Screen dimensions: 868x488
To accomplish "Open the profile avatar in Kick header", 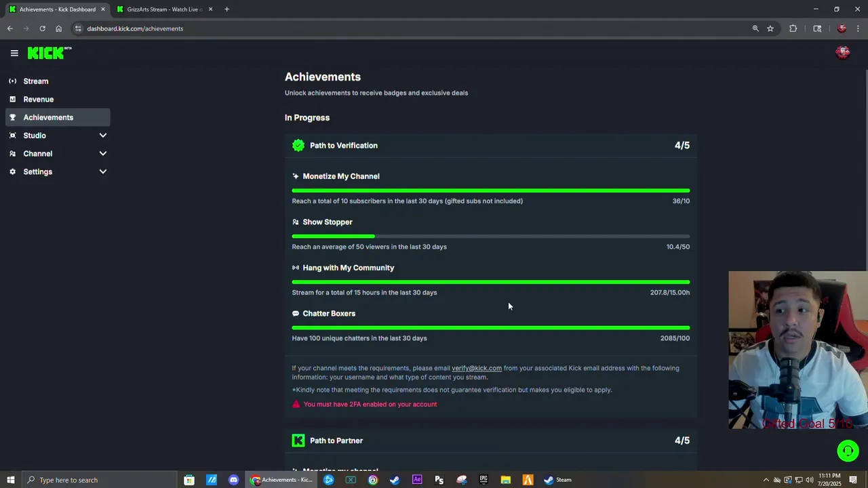I will (843, 53).
